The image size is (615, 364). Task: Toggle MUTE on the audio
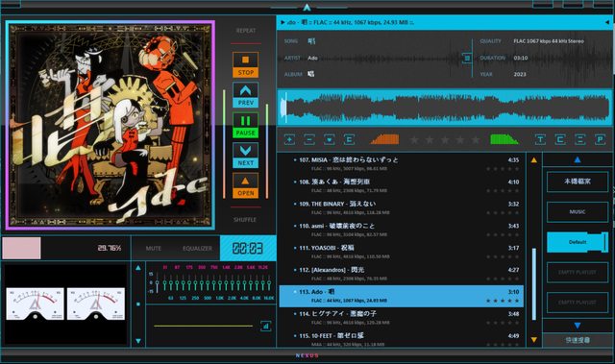pyautogui.click(x=154, y=249)
